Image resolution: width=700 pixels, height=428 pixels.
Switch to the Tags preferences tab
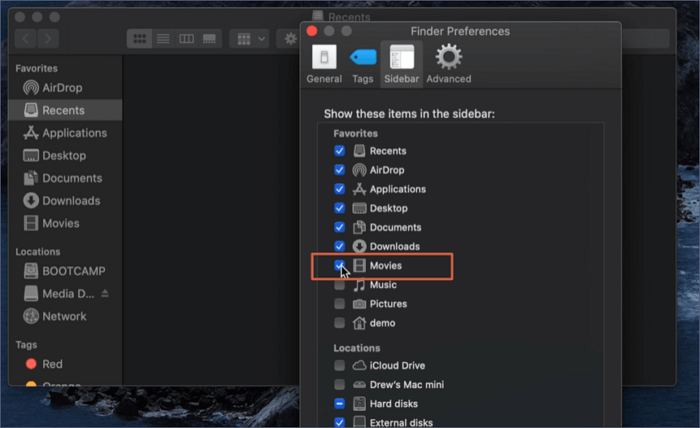pyautogui.click(x=362, y=62)
